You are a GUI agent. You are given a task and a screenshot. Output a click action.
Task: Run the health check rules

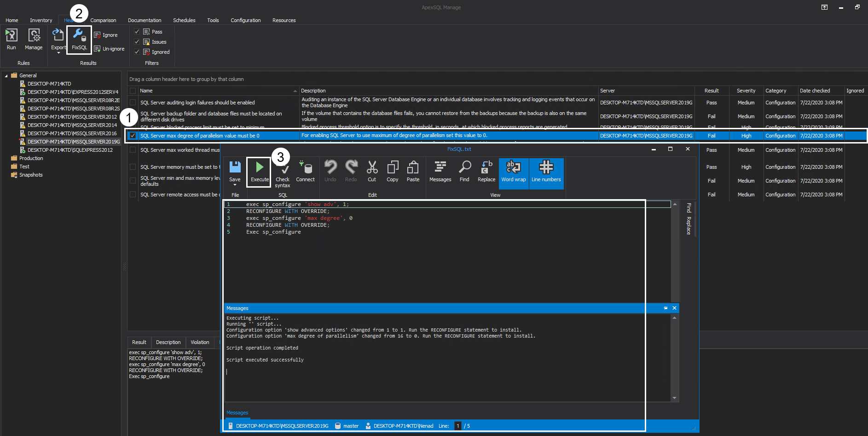click(11, 39)
